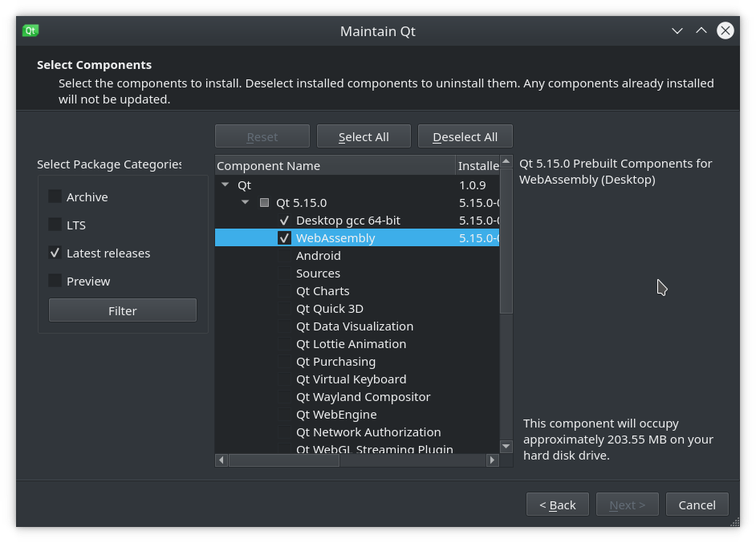The height and width of the screenshot is (543, 756).
Task: Collapse the Qt 5.15.0 tree node
Action: 246,202
